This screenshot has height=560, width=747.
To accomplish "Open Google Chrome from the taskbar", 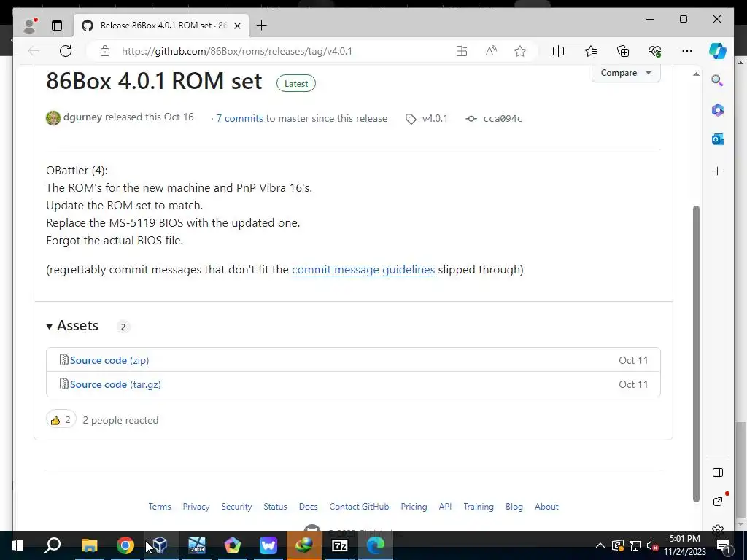I will click(125, 545).
